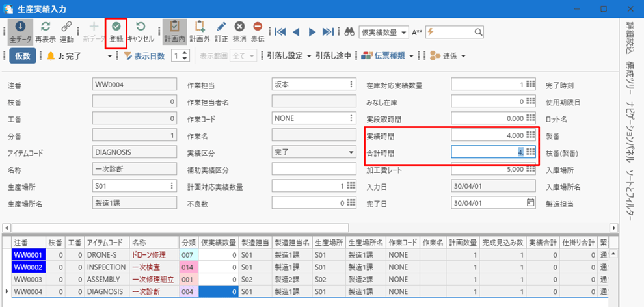Screen dimensions: 644x307
Task: Click the キャンセル cancel icon
Action: point(141,31)
